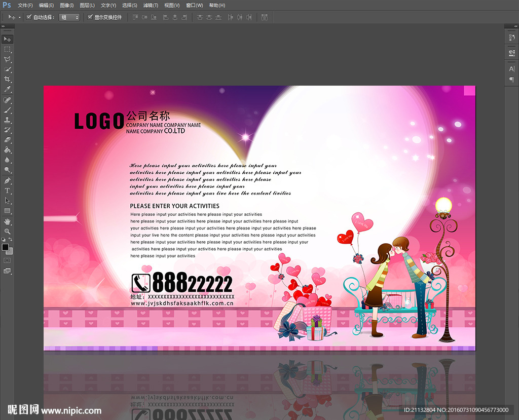519x420 pixels.
Task: Click the background color swatch
Action: (x=10, y=251)
